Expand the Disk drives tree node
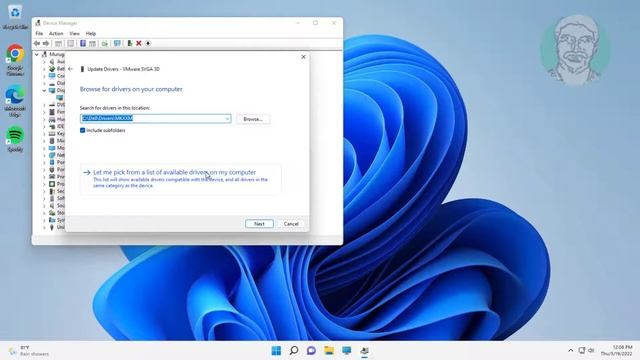The image size is (640, 360). pyautogui.click(x=44, y=83)
